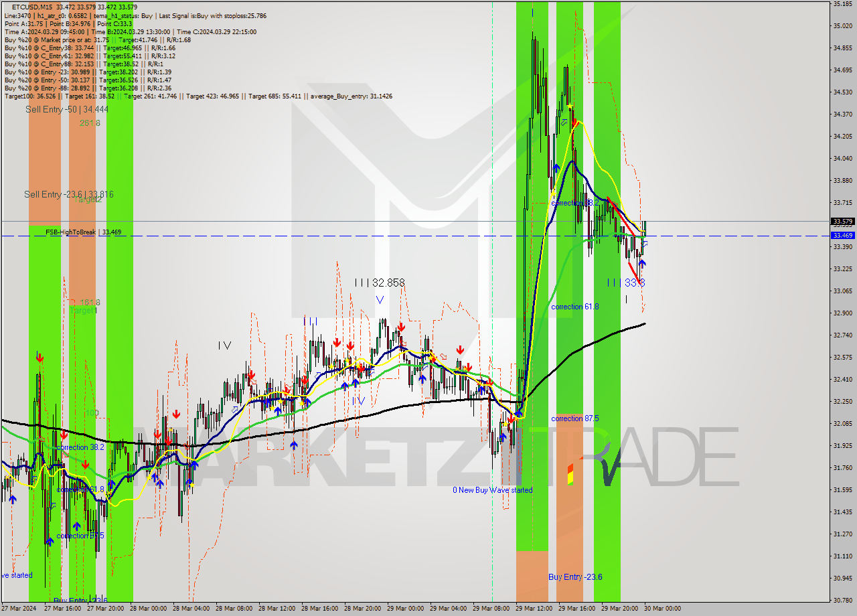Select the '29 Mar 00:00' time label
The height and width of the screenshot is (616, 857).
pyautogui.click(x=405, y=609)
